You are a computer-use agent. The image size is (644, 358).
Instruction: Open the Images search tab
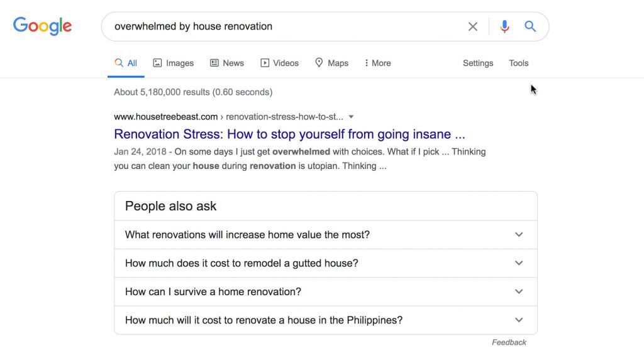pos(174,63)
